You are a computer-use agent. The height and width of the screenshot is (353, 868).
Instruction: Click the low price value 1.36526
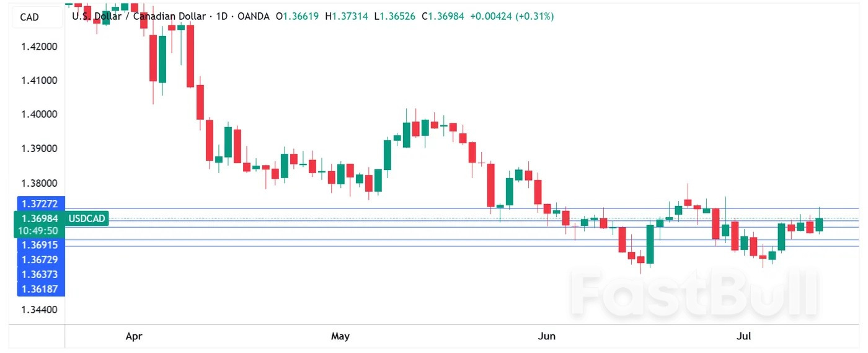397,16
